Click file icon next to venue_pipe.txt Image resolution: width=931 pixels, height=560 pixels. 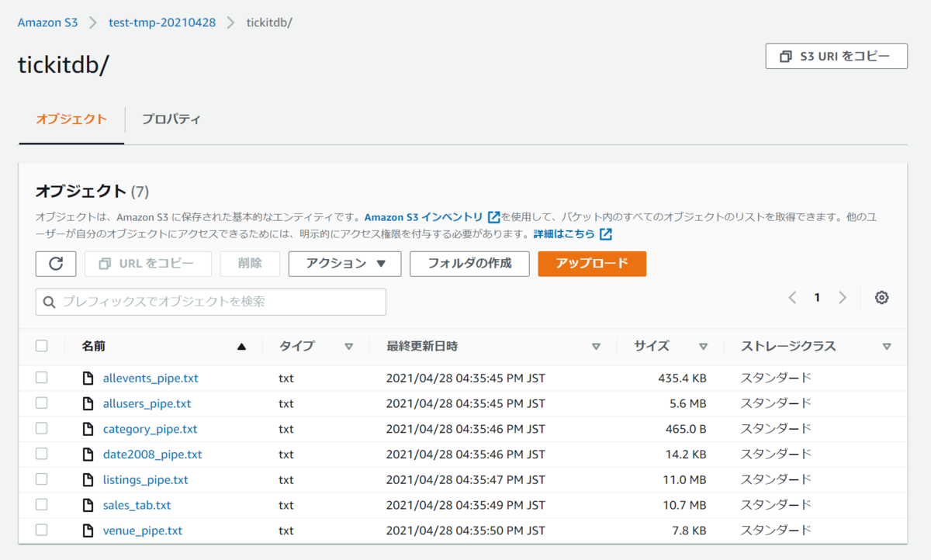point(88,531)
